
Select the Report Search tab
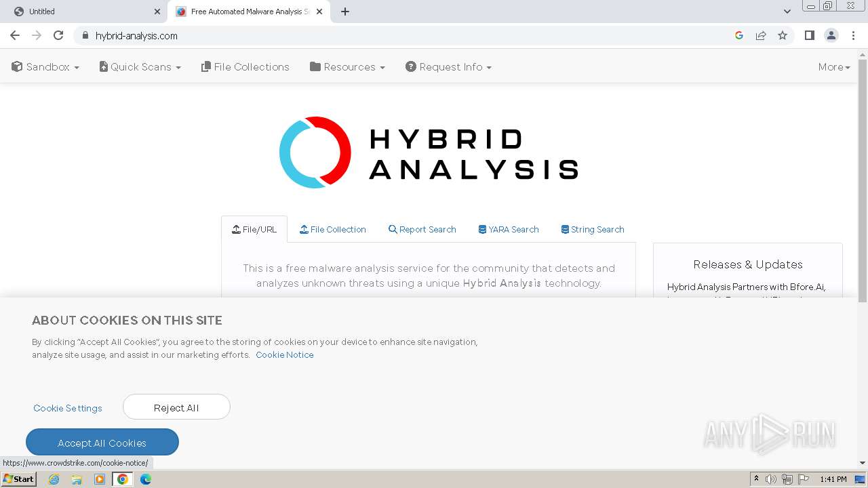(x=422, y=230)
